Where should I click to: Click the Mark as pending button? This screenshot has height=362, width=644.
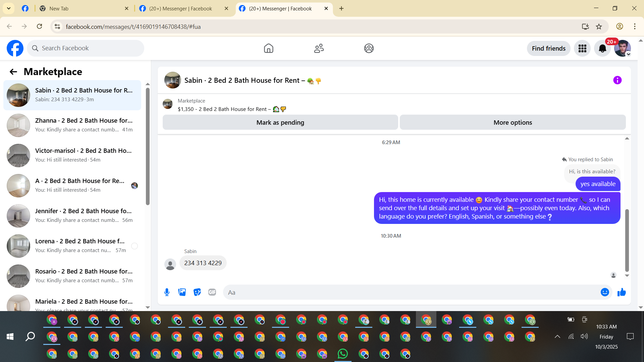pyautogui.click(x=280, y=122)
